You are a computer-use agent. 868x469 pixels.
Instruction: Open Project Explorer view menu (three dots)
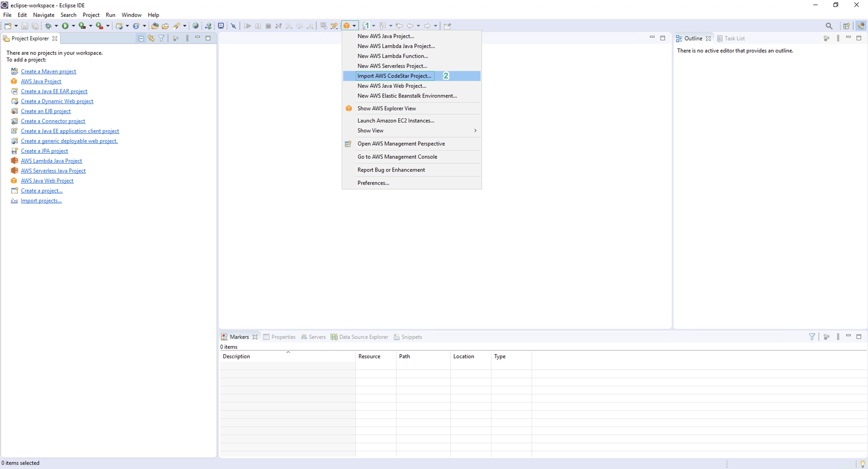[x=187, y=38]
